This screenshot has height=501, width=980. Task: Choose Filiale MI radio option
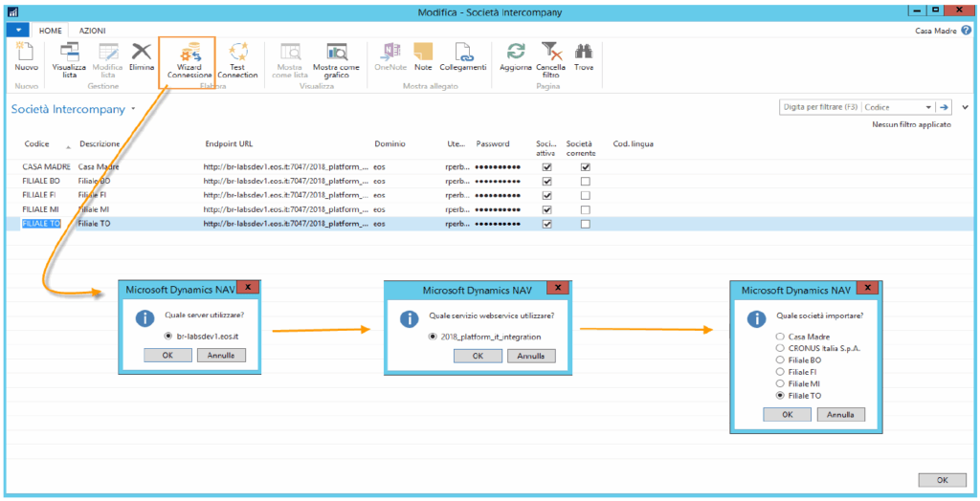click(779, 383)
